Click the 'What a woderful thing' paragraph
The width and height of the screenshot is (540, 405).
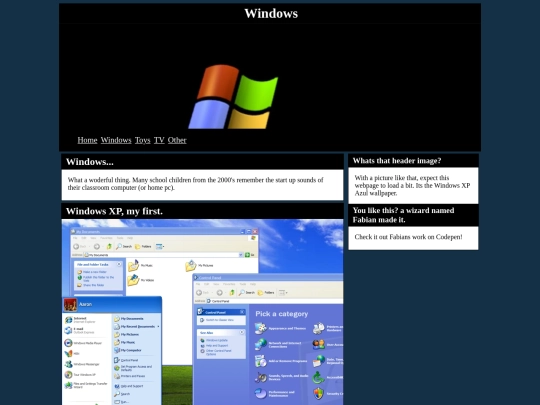click(195, 184)
